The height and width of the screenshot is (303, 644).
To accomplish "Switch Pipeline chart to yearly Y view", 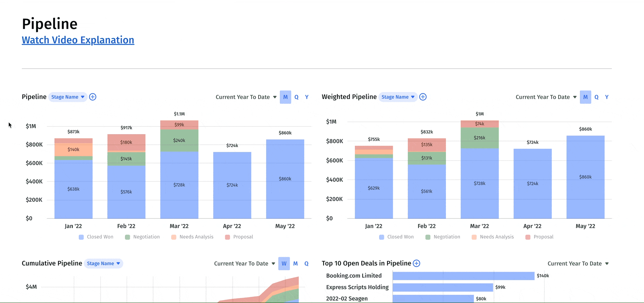I will coord(307,97).
